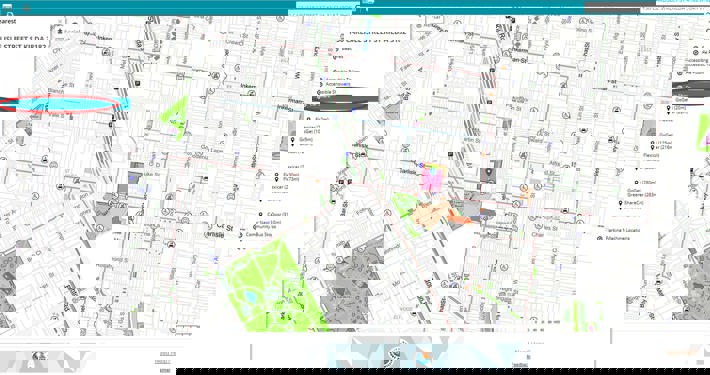Click the ComBus Stp stop icon
Viewport: 710px width, 375px height.
coord(240,235)
